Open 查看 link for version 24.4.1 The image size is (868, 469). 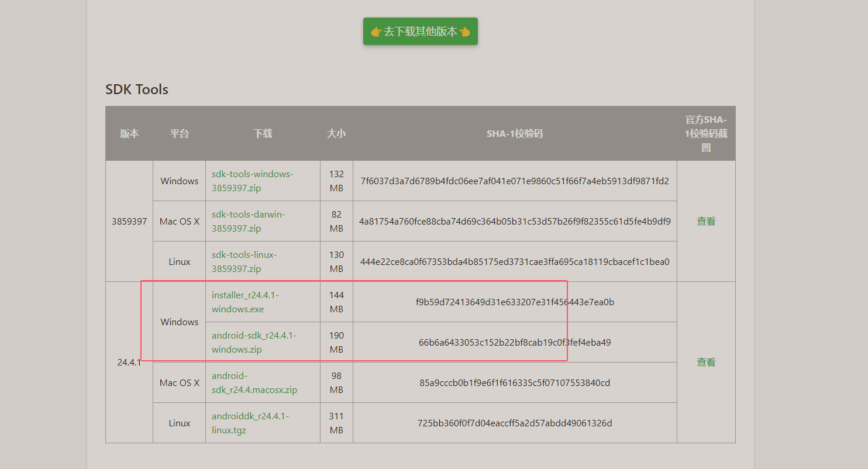coord(706,362)
